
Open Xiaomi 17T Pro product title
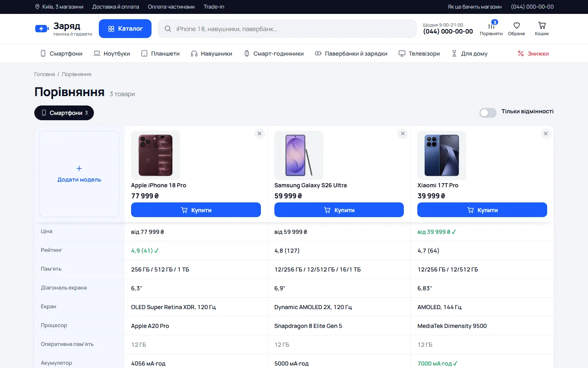point(438,185)
